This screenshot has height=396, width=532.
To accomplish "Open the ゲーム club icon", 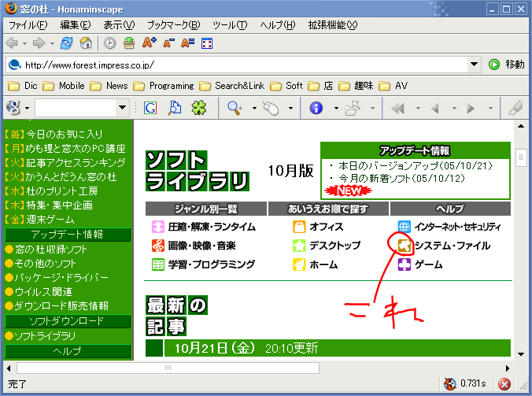I will [x=405, y=265].
